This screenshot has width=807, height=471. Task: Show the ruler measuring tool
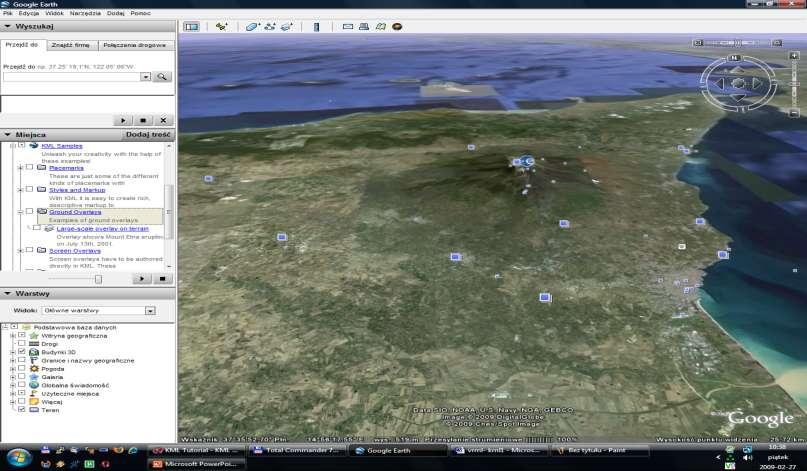tap(317, 26)
